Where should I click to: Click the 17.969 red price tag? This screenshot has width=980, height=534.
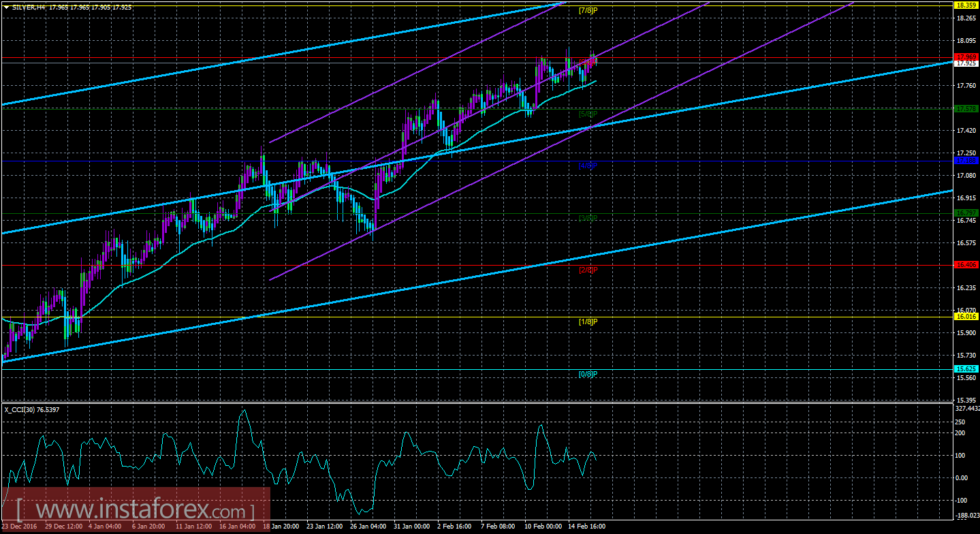(x=965, y=57)
